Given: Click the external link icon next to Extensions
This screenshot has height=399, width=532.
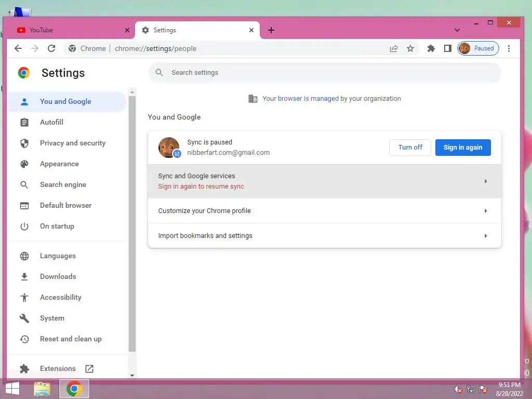Looking at the screenshot, I should pos(89,369).
